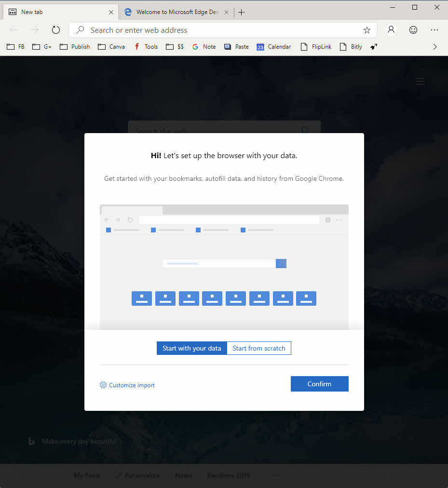The image size is (448, 488).
Task: Open the FB favorites folder
Action: [15, 47]
